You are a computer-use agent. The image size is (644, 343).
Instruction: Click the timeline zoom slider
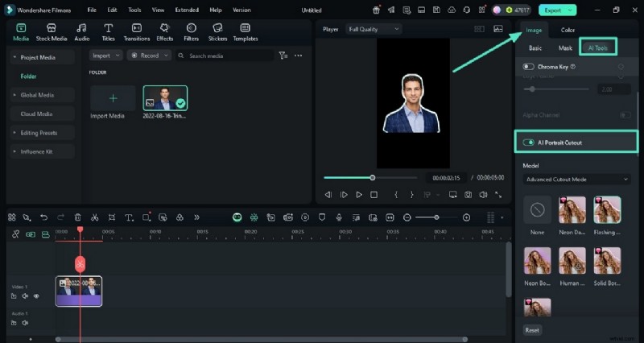click(437, 217)
